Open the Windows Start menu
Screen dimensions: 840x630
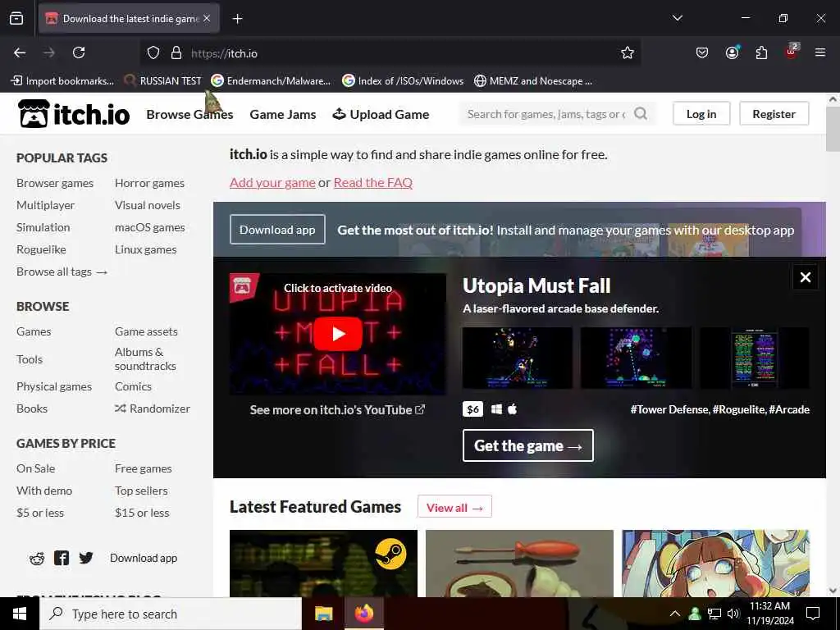(x=20, y=614)
